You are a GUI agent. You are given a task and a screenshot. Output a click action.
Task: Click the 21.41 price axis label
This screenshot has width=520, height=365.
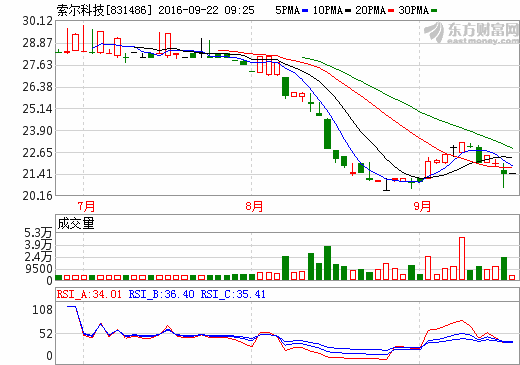pyautogui.click(x=38, y=174)
